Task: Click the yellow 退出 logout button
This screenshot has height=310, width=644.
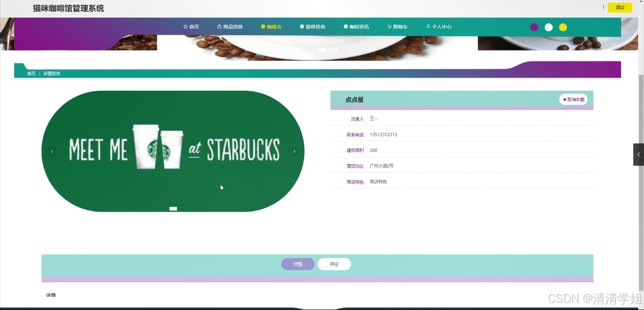Action: tap(620, 8)
